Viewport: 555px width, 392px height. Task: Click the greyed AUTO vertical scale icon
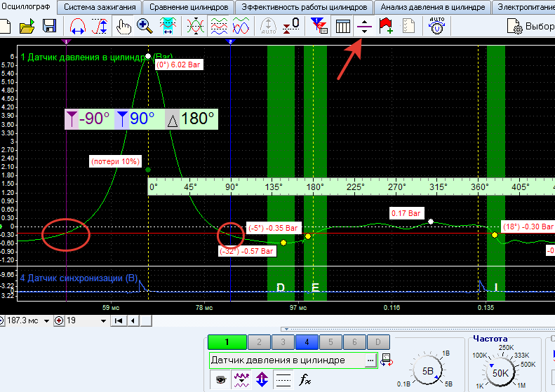pos(268,26)
